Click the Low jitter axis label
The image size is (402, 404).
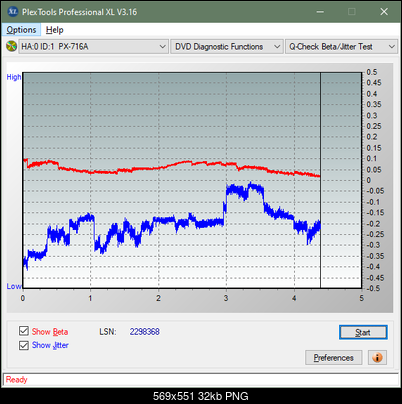[14, 286]
